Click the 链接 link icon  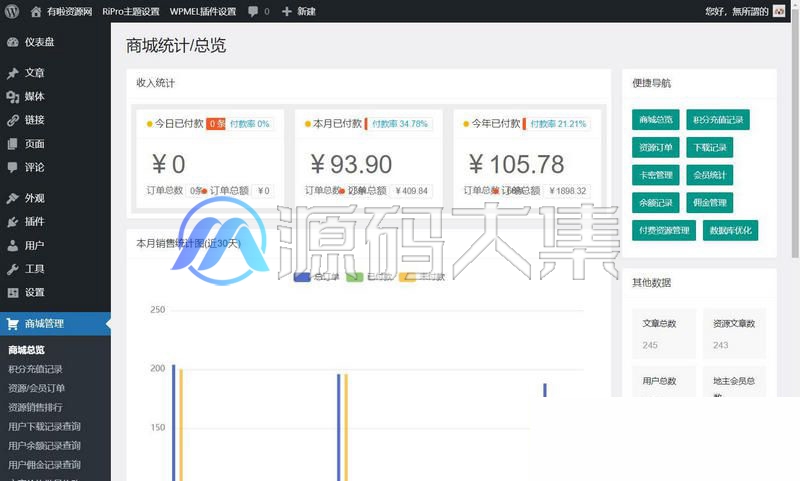[x=13, y=120]
